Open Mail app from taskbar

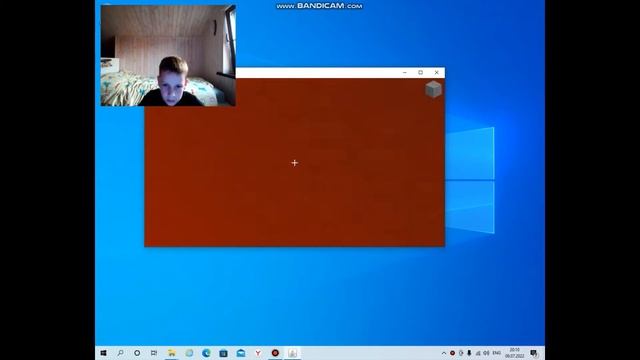241,353
